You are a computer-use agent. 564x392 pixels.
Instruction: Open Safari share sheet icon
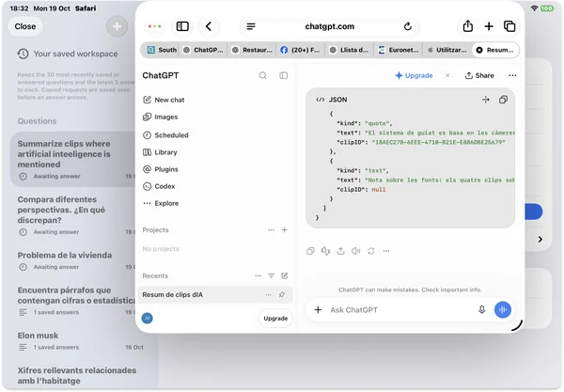pos(467,26)
